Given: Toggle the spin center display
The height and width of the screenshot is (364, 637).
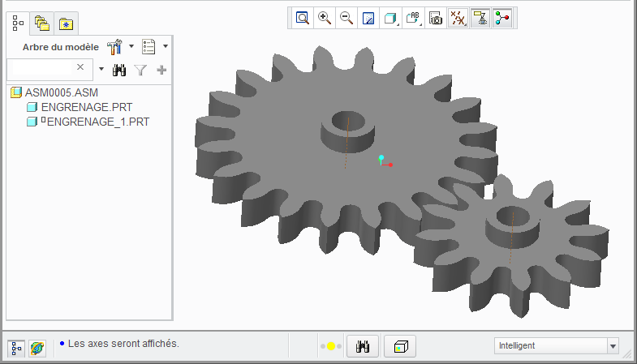Looking at the screenshot, I should [502, 18].
